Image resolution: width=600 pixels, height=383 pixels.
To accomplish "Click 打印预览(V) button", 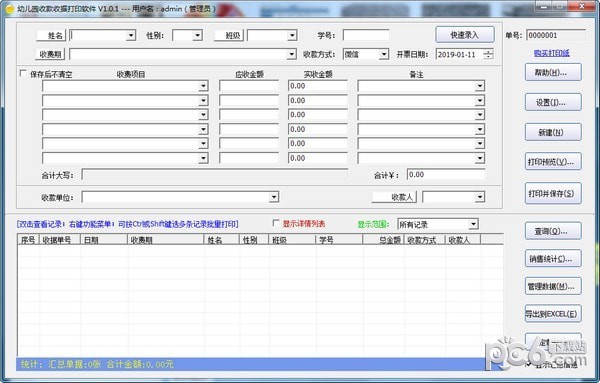I will (x=553, y=162).
